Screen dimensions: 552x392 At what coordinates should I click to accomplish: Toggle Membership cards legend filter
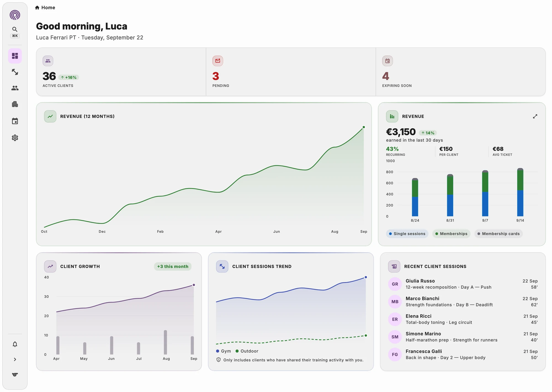point(498,234)
